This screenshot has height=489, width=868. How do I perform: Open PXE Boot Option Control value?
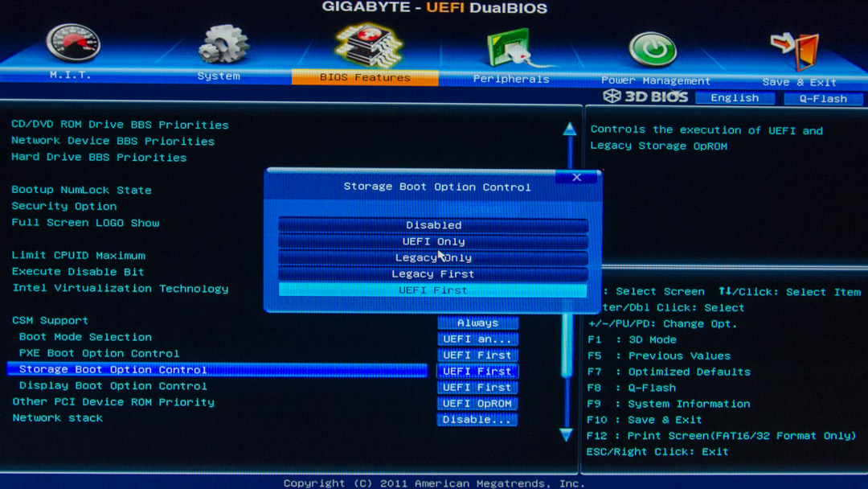(477, 355)
